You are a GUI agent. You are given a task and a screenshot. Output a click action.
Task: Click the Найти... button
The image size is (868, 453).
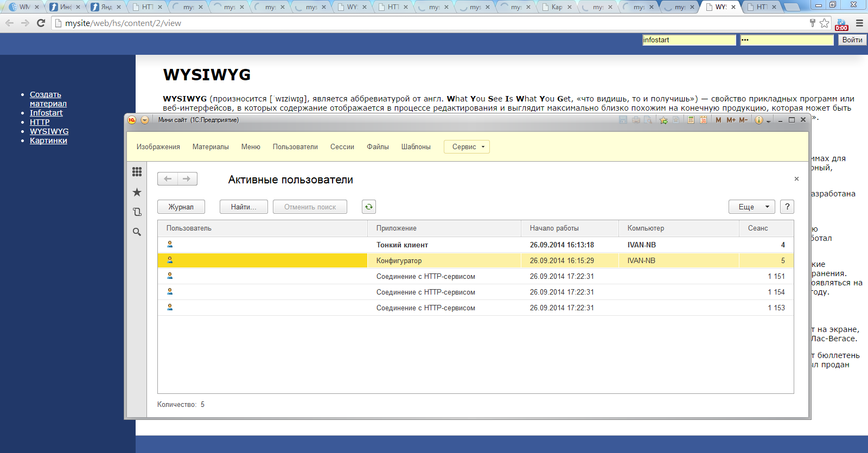pos(244,207)
